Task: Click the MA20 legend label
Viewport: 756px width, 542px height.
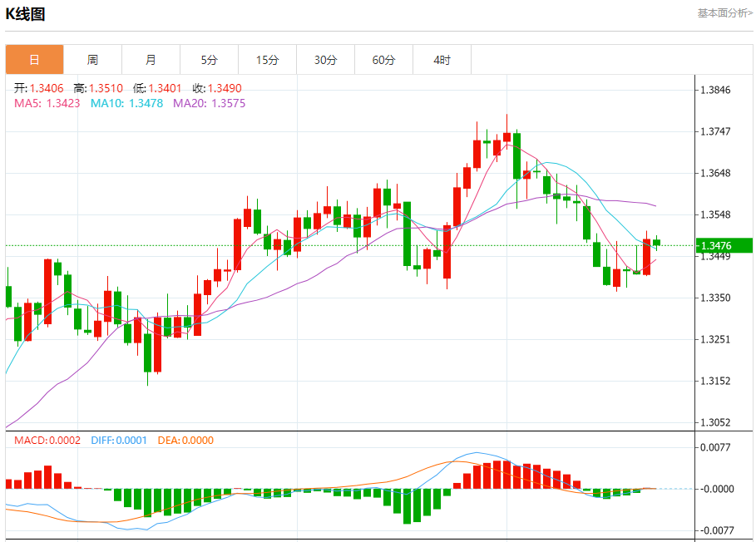Action: (x=210, y=103)
